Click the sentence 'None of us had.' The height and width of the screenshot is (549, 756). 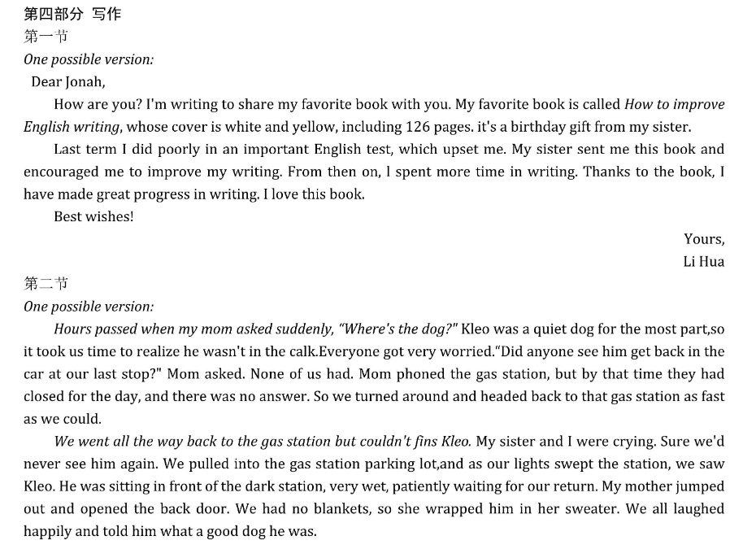click(302, 374)
